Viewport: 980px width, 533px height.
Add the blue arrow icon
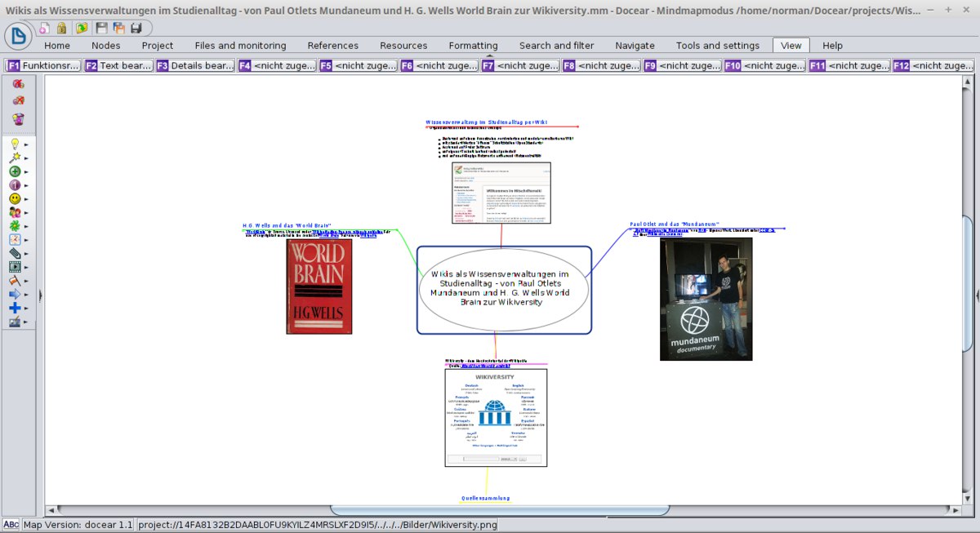coord(15,295)
